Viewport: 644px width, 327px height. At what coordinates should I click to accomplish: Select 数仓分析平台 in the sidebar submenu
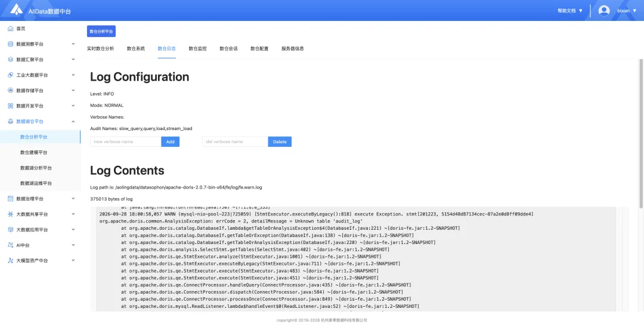pos(41,137)
